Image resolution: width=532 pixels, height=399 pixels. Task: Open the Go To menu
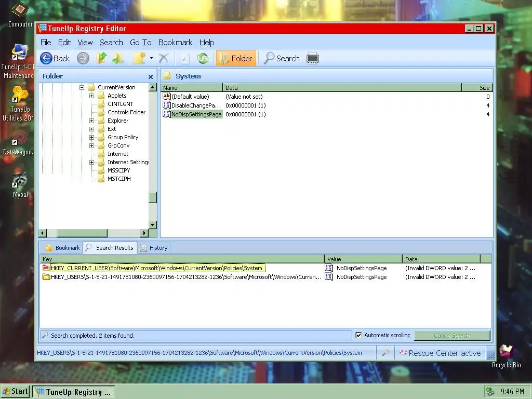(140, 43)
